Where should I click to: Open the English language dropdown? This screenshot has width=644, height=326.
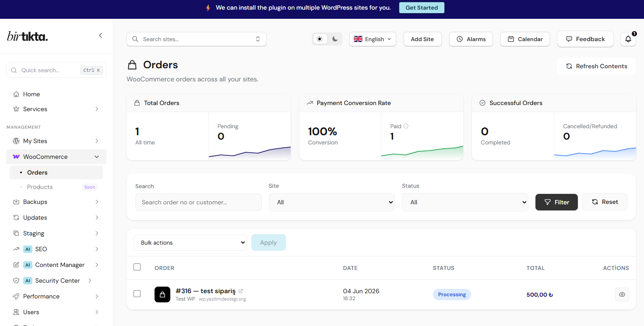click(x=373, y=39)
